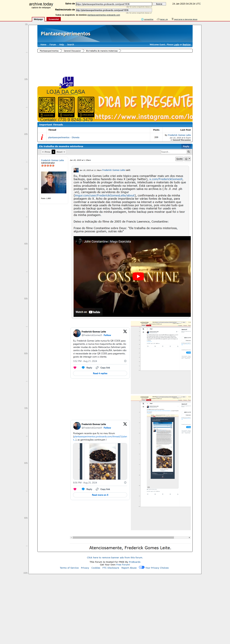Click info icon on Aug 21 tweet
Screen dimensions: 230x644
125,361
